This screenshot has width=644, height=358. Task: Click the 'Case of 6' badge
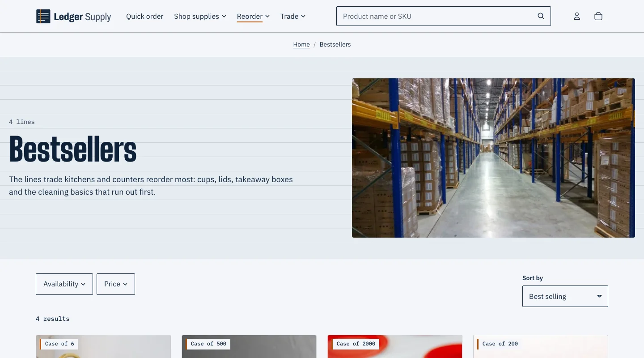tap(59, 344)
